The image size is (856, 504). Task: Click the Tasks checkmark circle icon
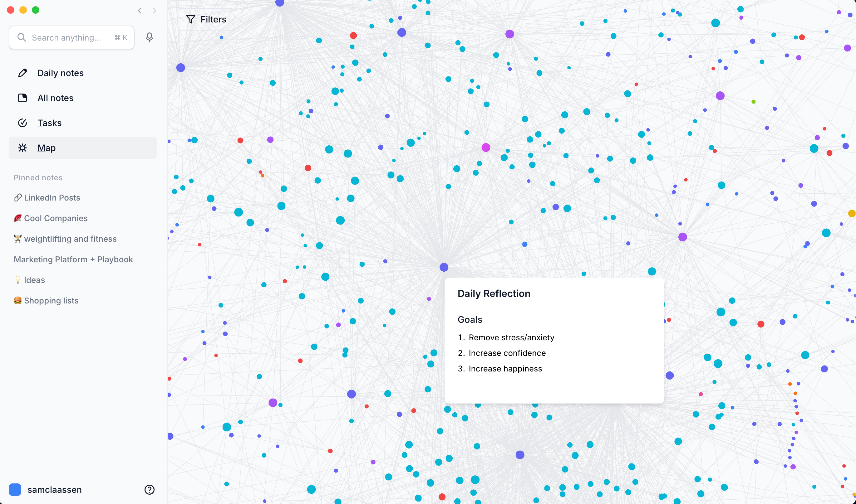click(x=22, y=123)
